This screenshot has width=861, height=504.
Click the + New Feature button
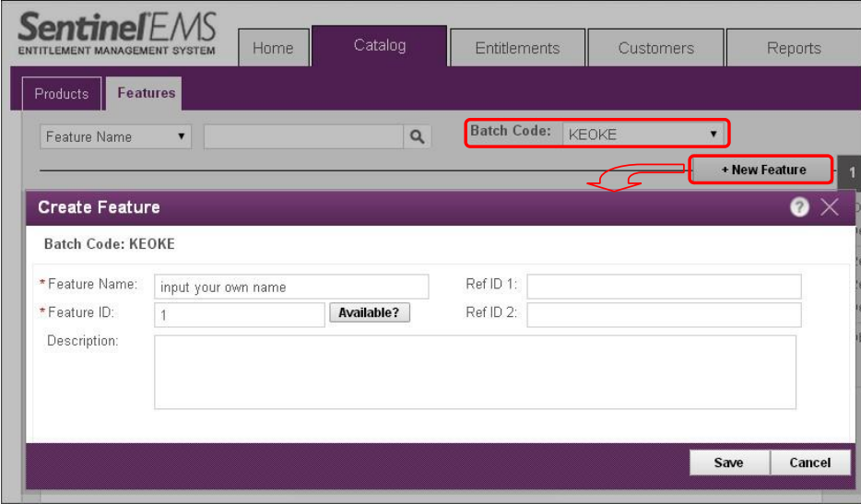(x=762, y=170)
